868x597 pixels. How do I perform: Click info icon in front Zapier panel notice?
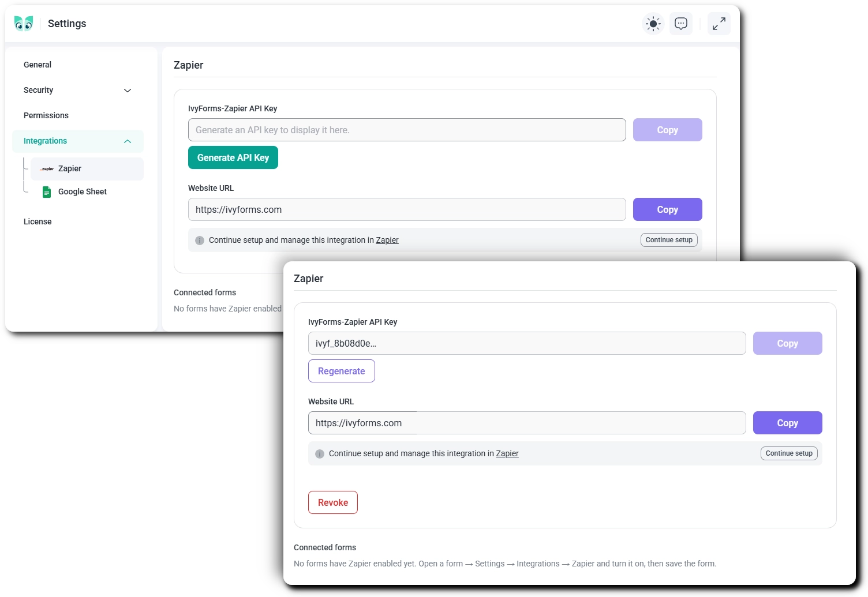pos(320,454)
